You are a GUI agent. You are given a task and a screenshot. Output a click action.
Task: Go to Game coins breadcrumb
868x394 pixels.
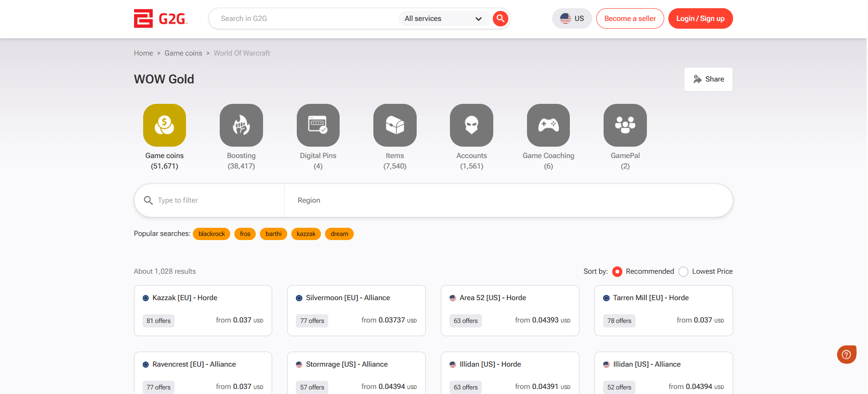[x=183, y=53]
